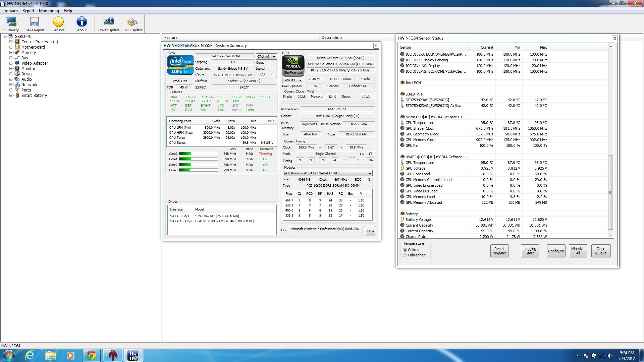644x362 pixels.
Task: Select the Celsius temperature option
Action: [x=405, y=250]
